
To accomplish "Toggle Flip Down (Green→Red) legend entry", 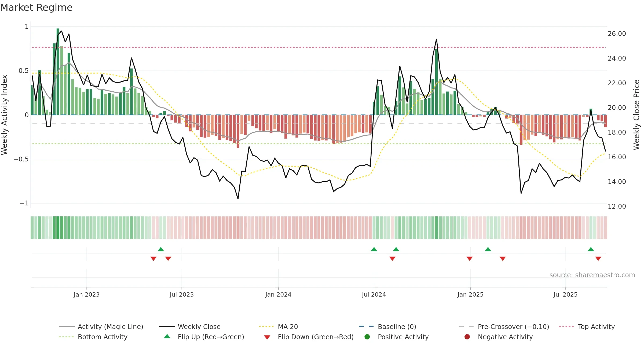I will (x=309, y=337).
